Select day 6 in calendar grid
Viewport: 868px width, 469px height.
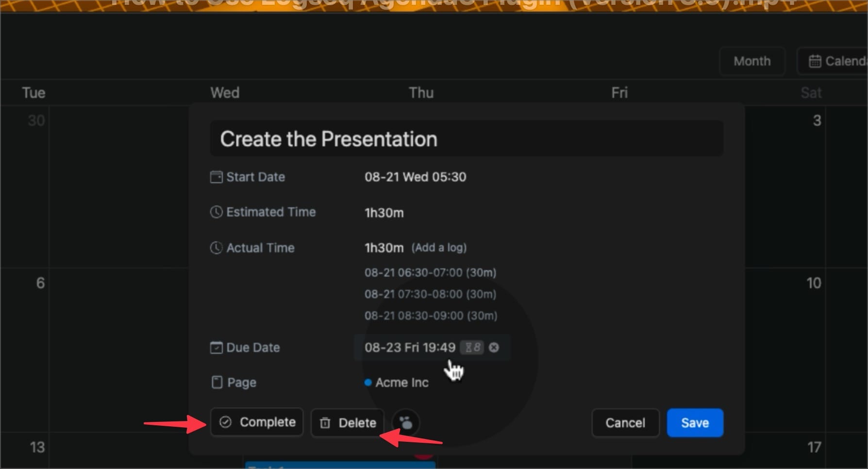point(40,283)
